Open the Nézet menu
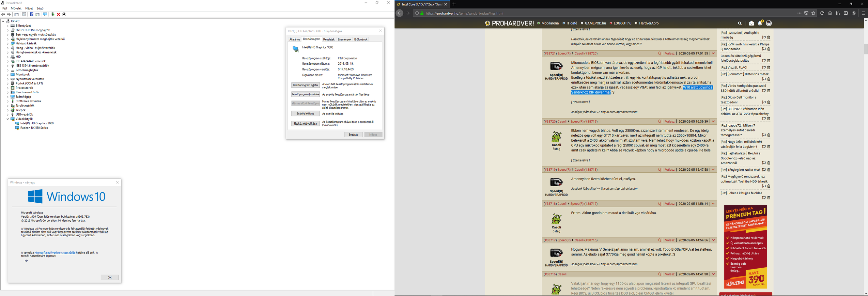Screen dimensions: 868x296 [x=29, y=8]
